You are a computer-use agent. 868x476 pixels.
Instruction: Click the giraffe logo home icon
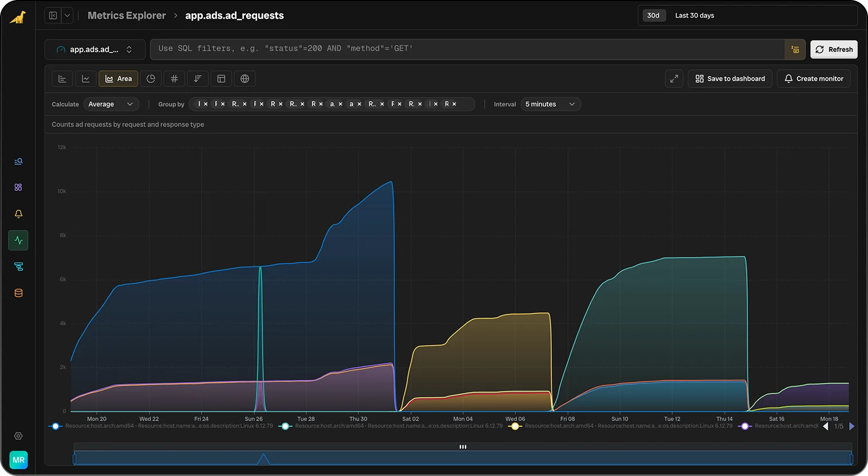coord(18,18)
